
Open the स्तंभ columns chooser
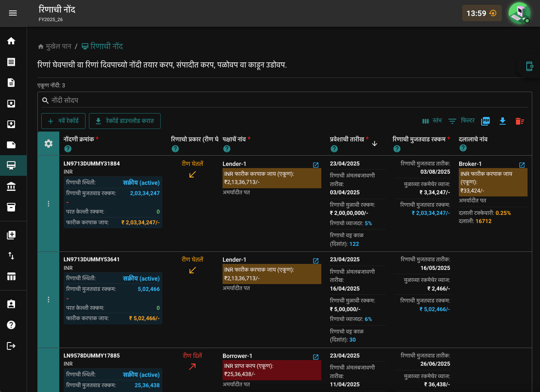click(432, 121)
